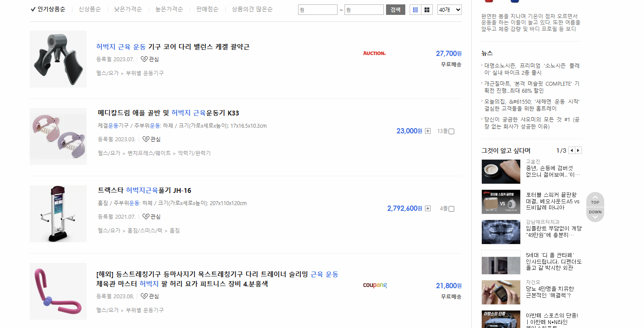
Task: Click the previous page arrow in 그것이 알고 싶다며
Action: pyautogui.click(x=571, y=150)
